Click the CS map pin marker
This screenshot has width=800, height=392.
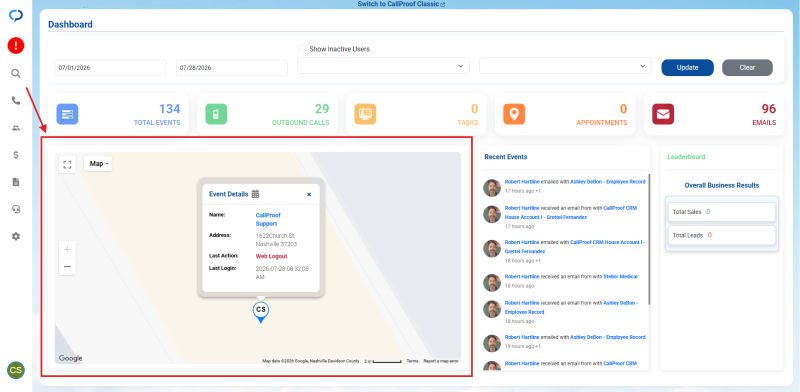261,312
